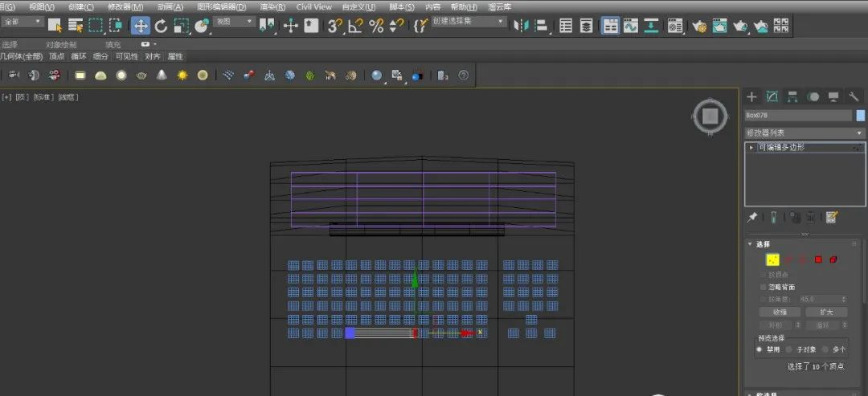Activate the Select and Scale tool

(182, 26)
